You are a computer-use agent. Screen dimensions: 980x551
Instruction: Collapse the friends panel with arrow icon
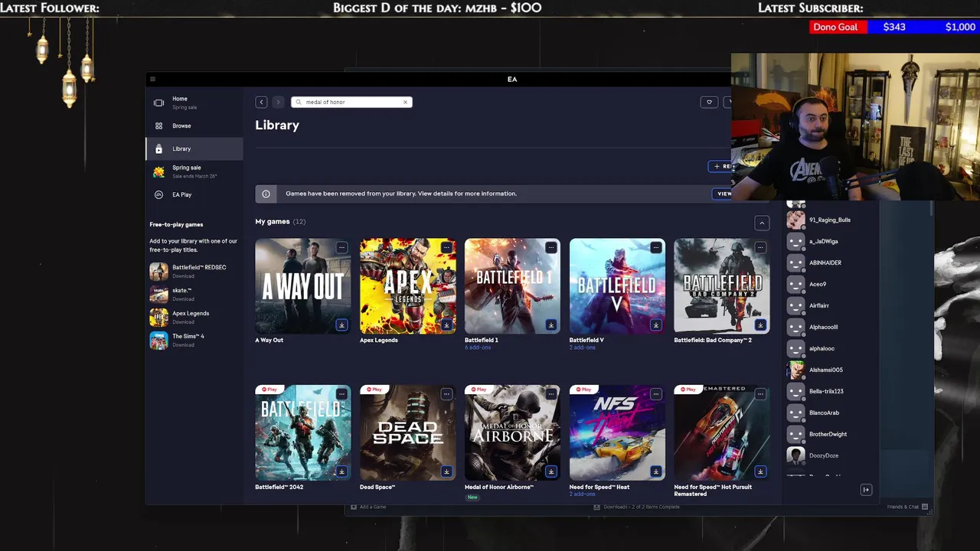(866, 490)
